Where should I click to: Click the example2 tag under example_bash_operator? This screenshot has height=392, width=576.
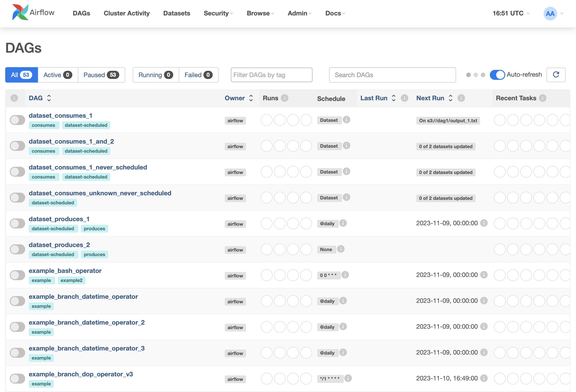point(71,280)
